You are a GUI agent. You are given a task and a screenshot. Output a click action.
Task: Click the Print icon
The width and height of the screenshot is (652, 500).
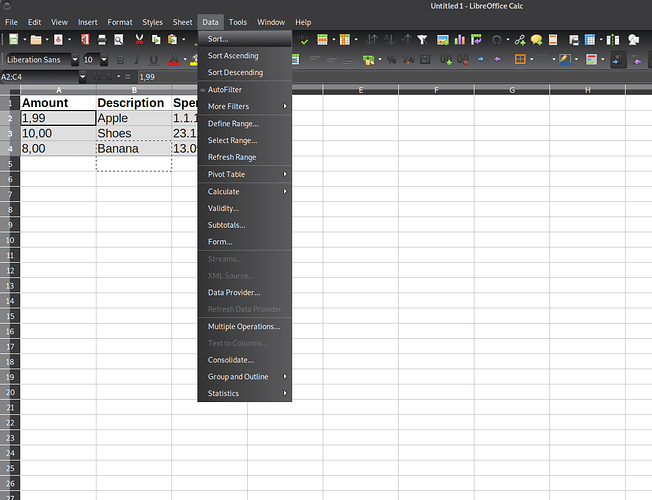click(x=102, y=40)
